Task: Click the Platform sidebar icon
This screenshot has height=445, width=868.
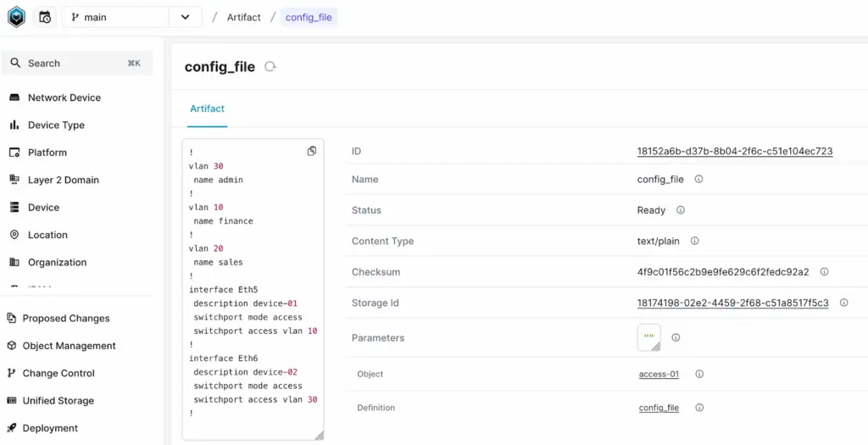Action: coord(14,153)
